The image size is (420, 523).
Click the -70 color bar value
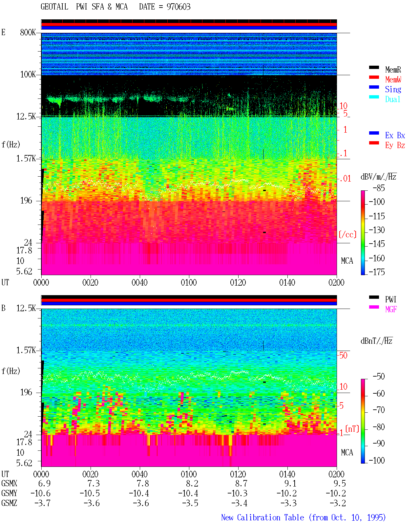(379, 410)
